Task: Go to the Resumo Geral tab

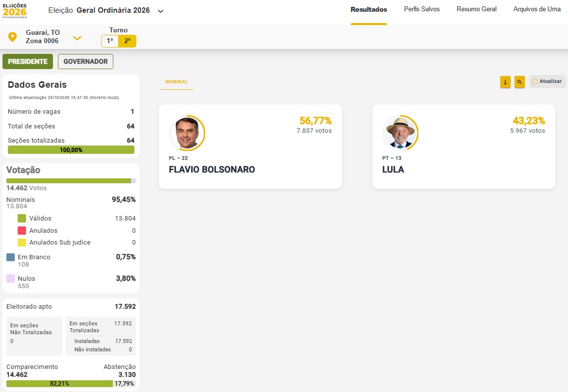Action: (x=476, y=9)
